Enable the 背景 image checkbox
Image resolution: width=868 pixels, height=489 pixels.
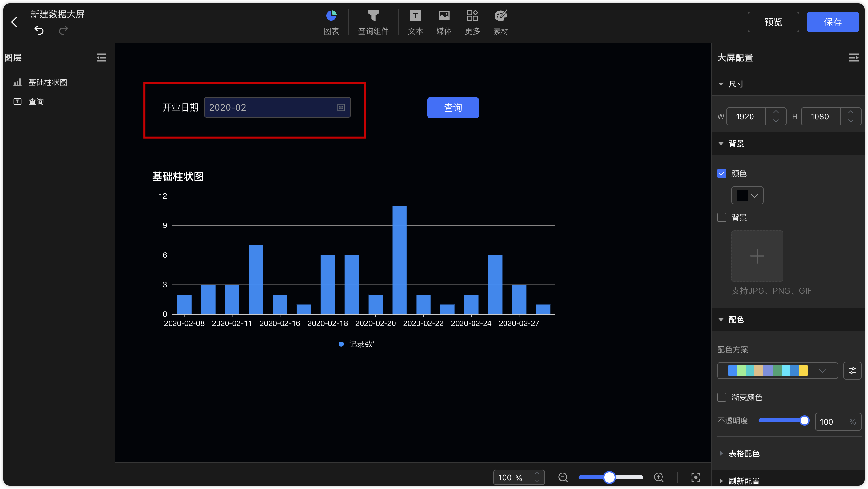pyautogui.click(x=721, y=218)
